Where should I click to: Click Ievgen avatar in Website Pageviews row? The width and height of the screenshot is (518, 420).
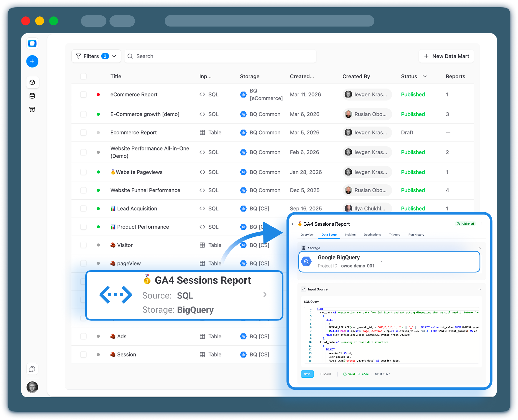coord(348,172)
